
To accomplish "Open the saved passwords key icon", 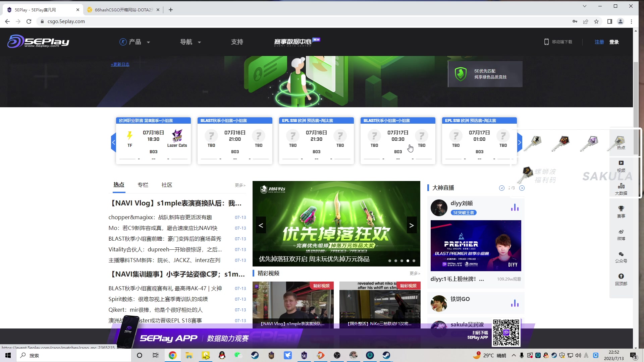I will pos(575,21).
